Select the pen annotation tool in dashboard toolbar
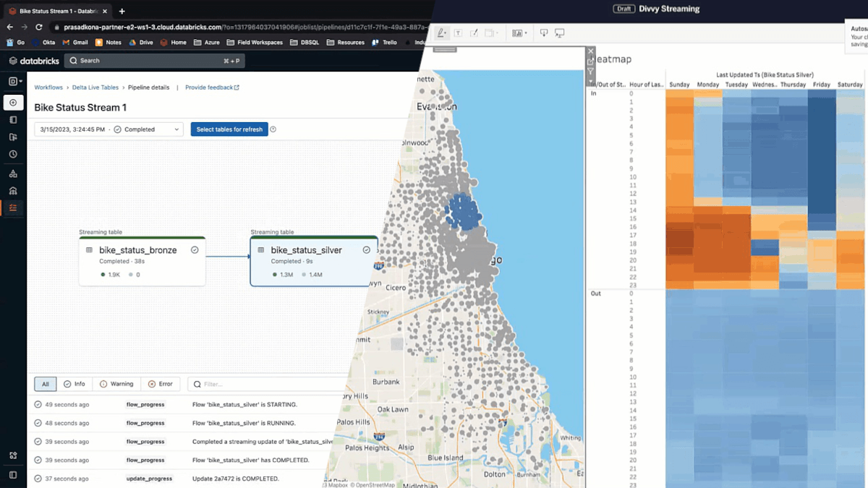The height and width of the screenshot is (488, 868). tap(441, 33)
